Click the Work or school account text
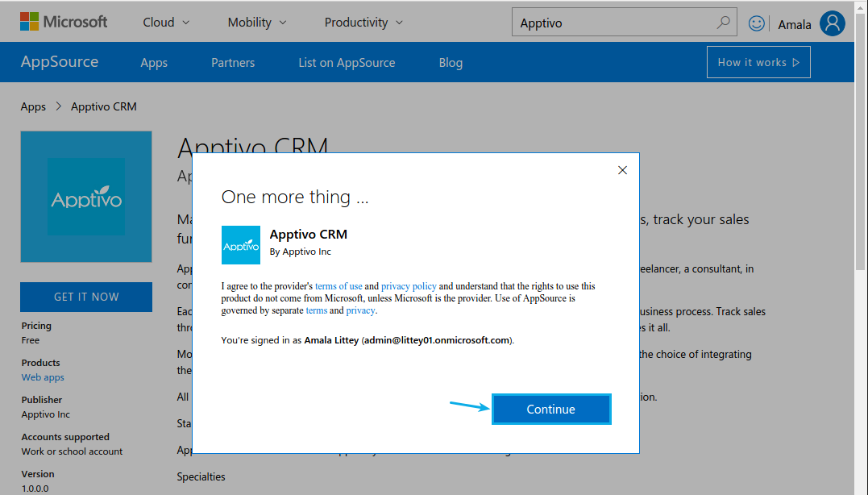 (72, 451)
